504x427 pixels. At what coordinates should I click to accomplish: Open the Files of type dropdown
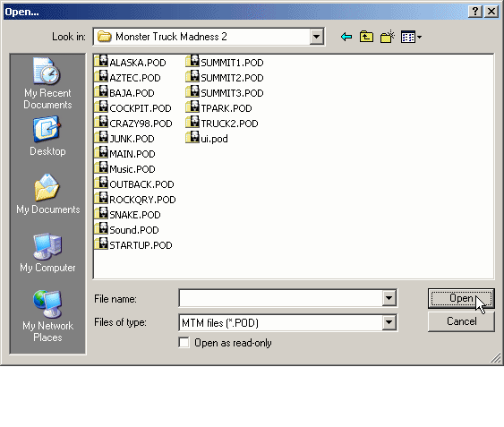(x=389, y=322)
